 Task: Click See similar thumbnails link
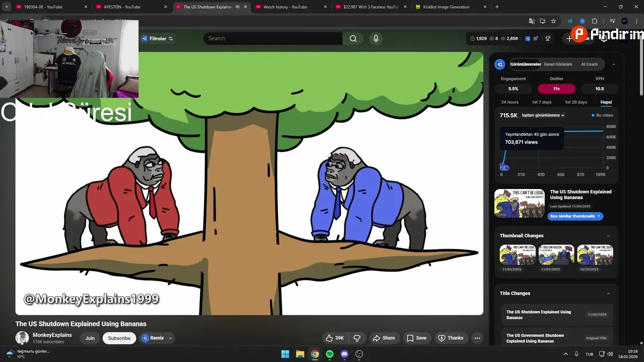(x=575, y=216)
